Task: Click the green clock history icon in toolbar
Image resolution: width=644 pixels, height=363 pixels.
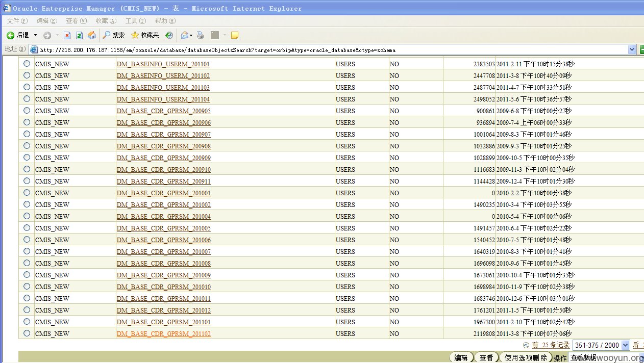Action: pos(169,35)
